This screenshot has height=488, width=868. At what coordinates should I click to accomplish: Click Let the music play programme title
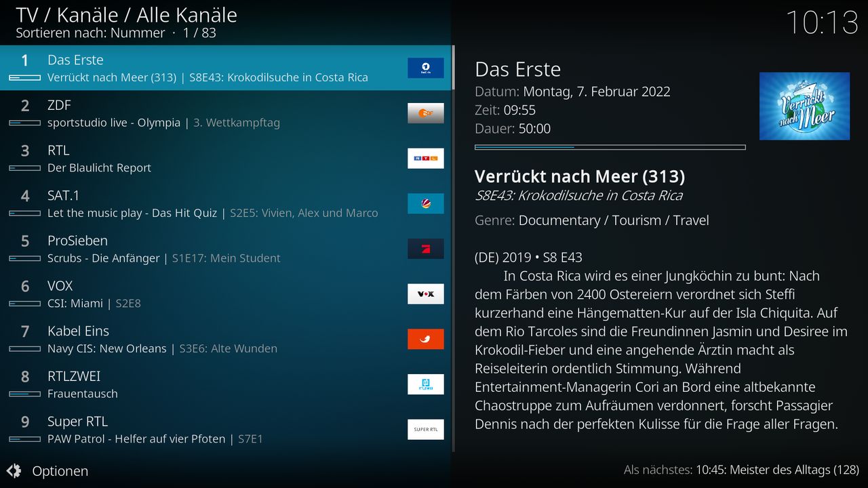pos(132,213)
